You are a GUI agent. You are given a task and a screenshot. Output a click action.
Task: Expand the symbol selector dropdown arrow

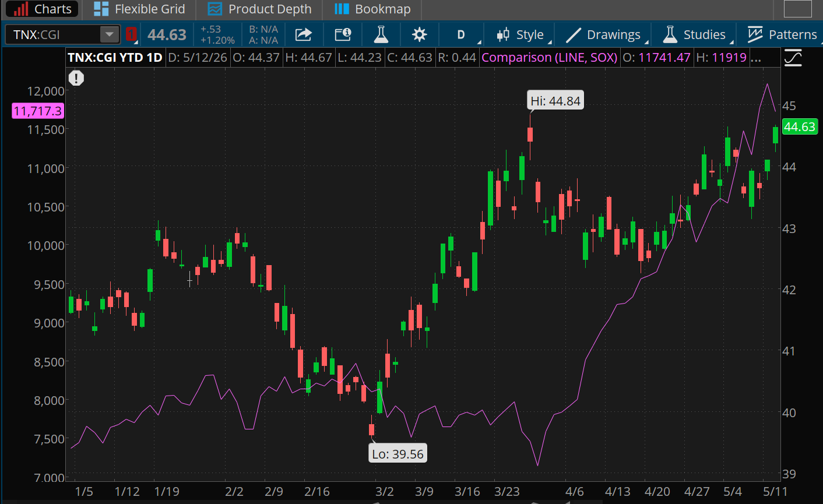pyautogui.click(x=109, y=34)
